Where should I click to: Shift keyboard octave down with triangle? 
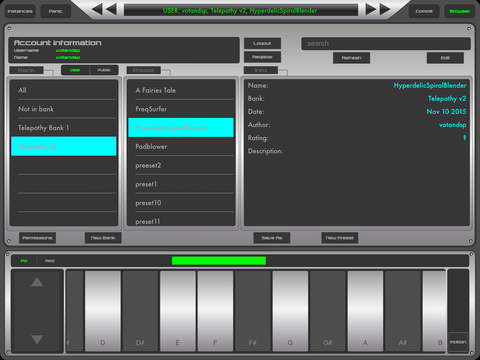(37, 339)
